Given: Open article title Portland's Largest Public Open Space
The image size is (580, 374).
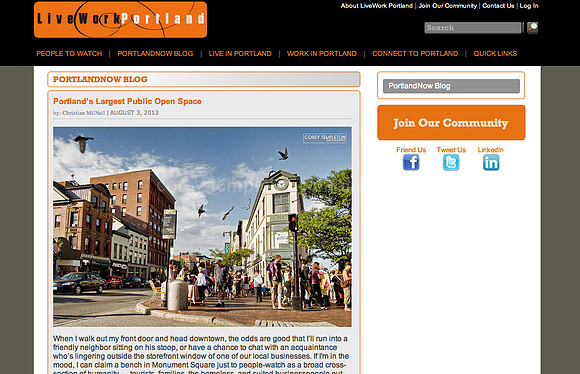Looking at the screenshot, I should [x=127, y=101].
